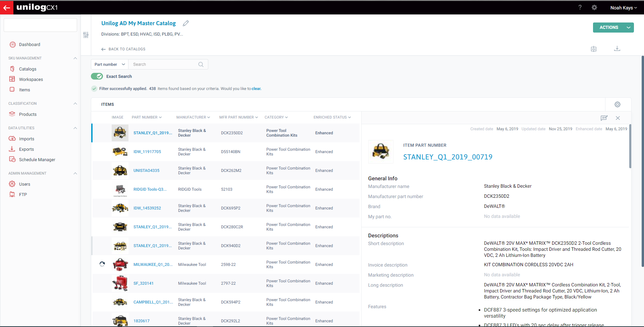This screenshot has width=644, height=327.
Task: Click the main page vertical scrollbar
Action: (x=642, y=161)
